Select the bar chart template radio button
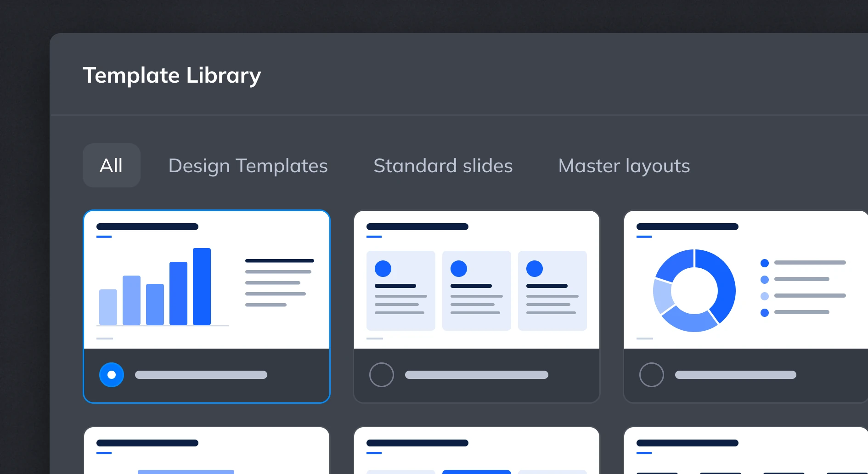Screen dimensions: 868x474 coord(112,375)
